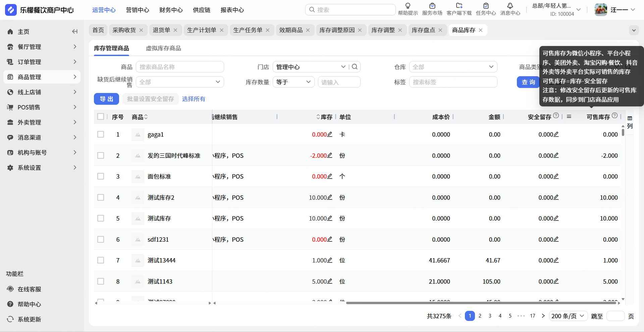Select the checkbox for 测试库存2 row
Viewport: 644px width, 332px height.
click(x=101, y=197)
